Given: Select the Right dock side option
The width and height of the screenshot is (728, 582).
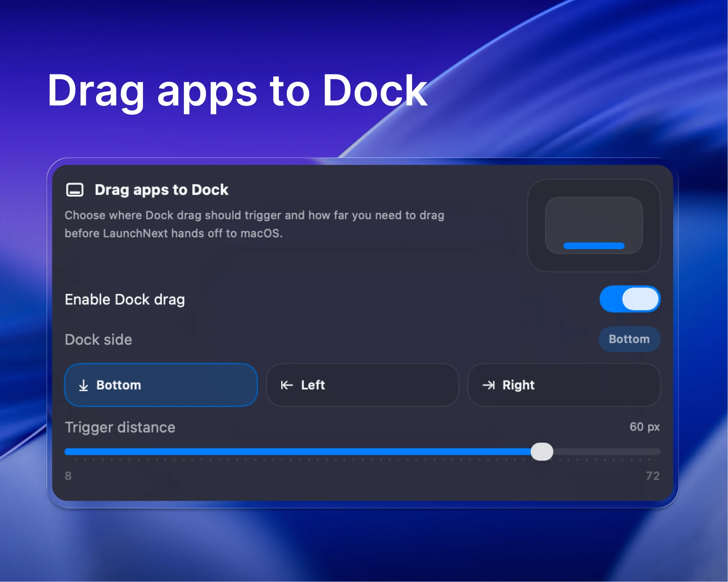Looking at the screenshot, I should pos(564,385).
